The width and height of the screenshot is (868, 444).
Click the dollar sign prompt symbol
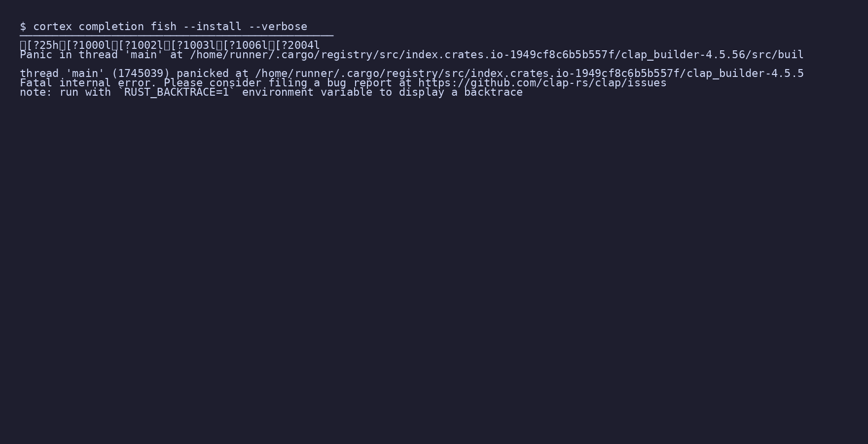23,27
